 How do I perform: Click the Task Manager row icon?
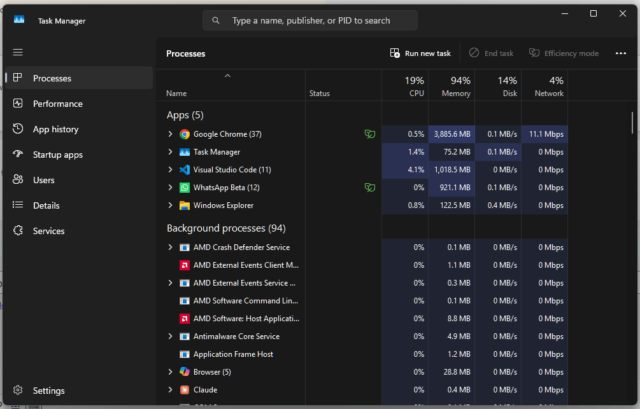(x=184, y=152)
